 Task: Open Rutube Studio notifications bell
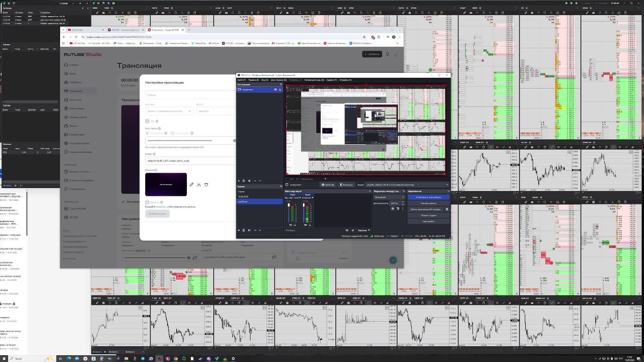point(387,54)
